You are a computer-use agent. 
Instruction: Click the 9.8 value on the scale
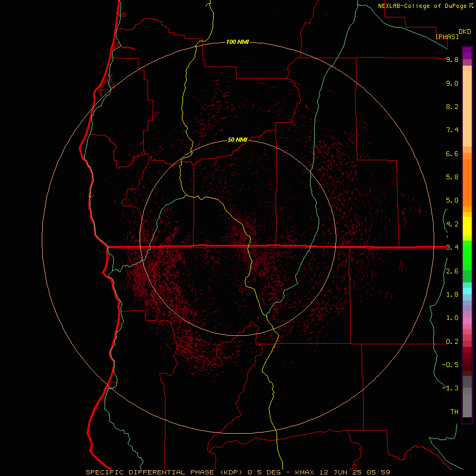point(452,60)
